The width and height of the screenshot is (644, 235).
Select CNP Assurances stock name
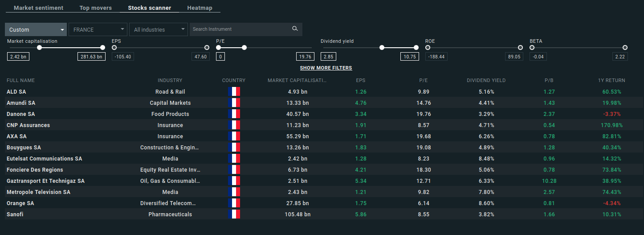(28, 125)
